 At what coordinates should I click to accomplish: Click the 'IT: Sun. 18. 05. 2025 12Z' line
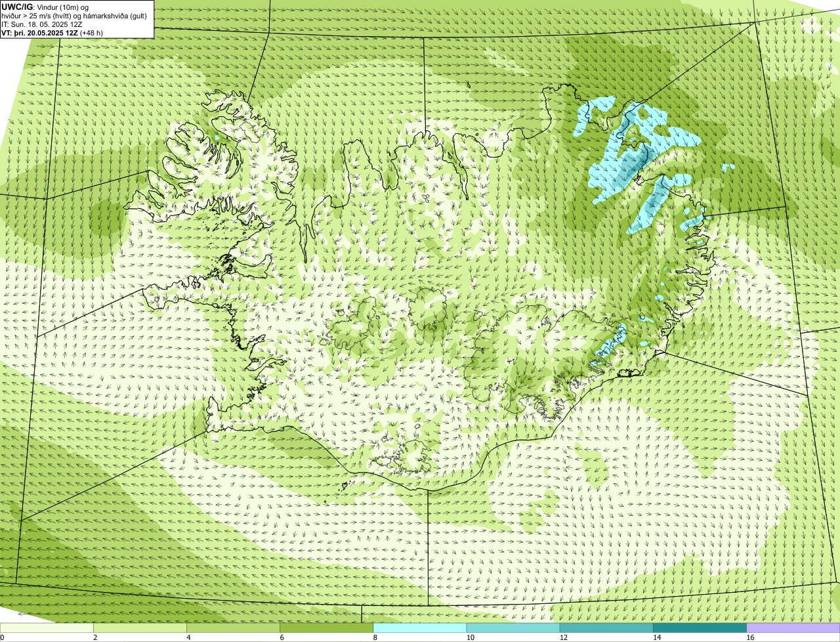coord(42,24)
